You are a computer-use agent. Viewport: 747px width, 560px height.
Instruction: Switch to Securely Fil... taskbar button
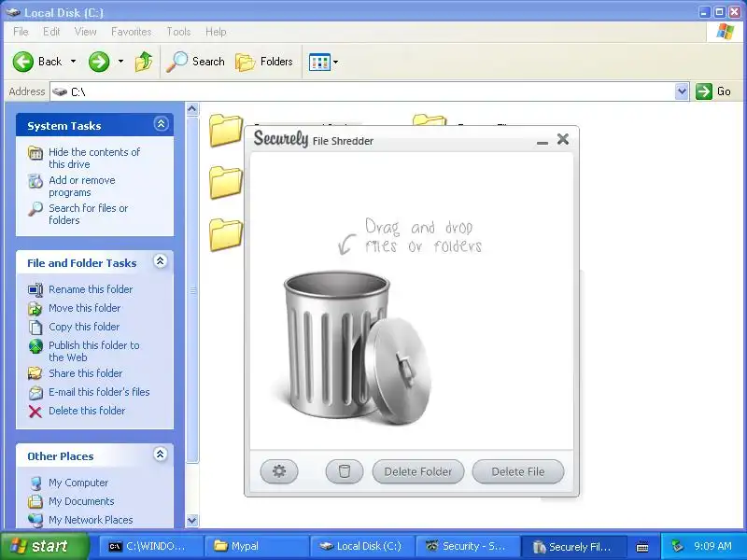[x=573, y=546]
